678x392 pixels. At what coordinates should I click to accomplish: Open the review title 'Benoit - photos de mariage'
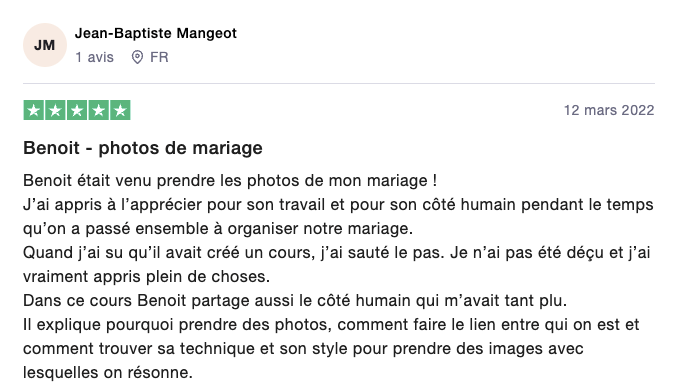pos(143,148)
